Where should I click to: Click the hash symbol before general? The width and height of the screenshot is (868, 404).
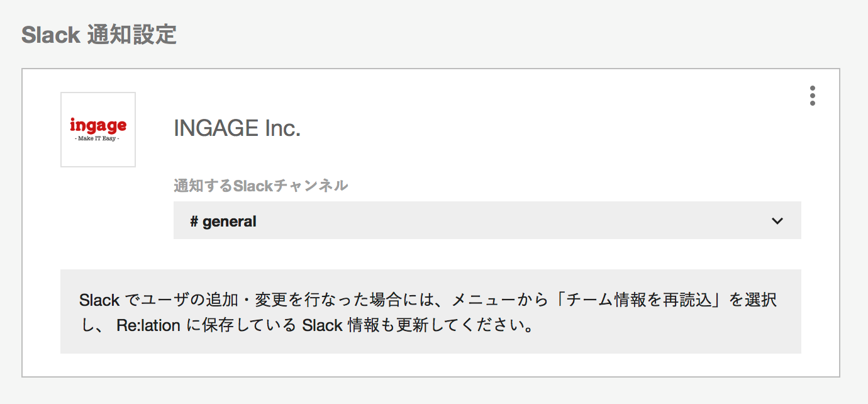pos(194,222)
